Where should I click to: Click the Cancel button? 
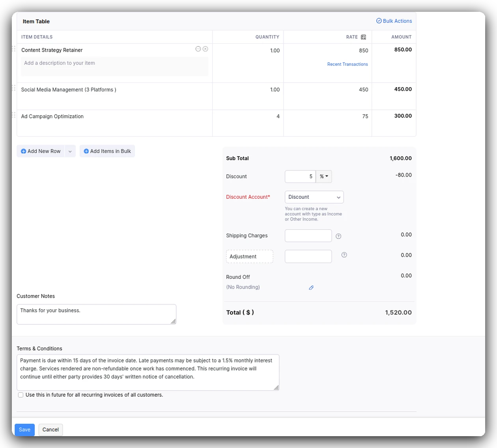(x=50, y=429)
